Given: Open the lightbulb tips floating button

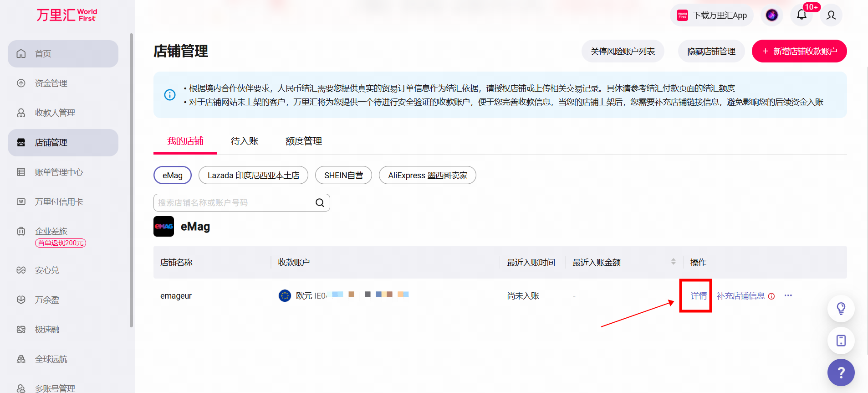Looking at the screenshot, I should point(841,309).
